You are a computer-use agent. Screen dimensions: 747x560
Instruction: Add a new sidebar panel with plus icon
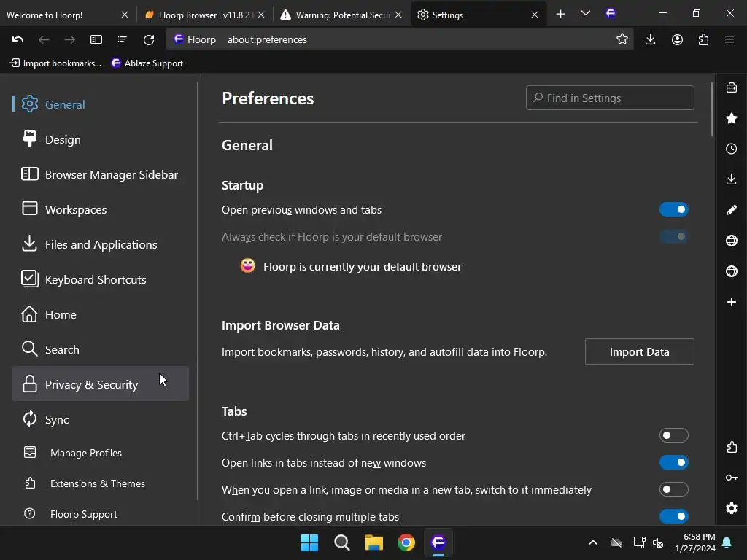click(x=732, y=302)
